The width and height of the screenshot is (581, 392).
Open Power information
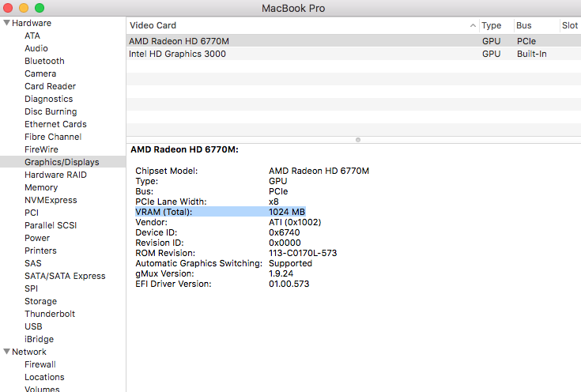coord(37,238)
